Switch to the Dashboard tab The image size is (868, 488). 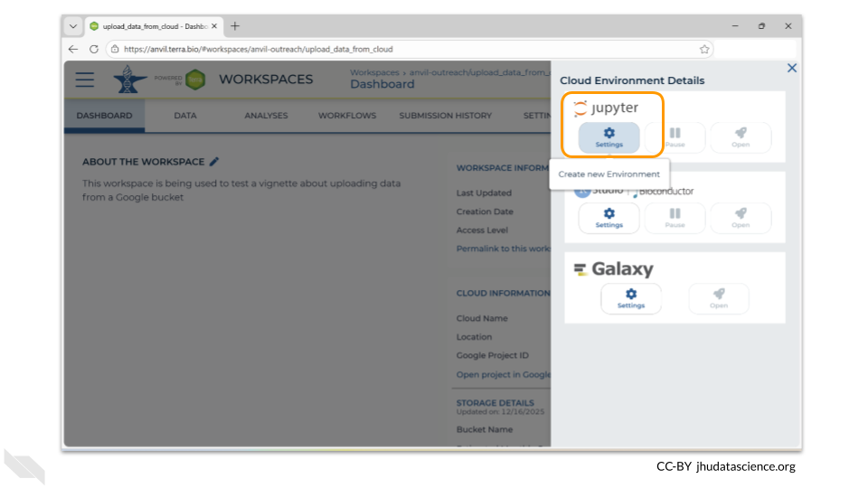[x=105, y=116]
